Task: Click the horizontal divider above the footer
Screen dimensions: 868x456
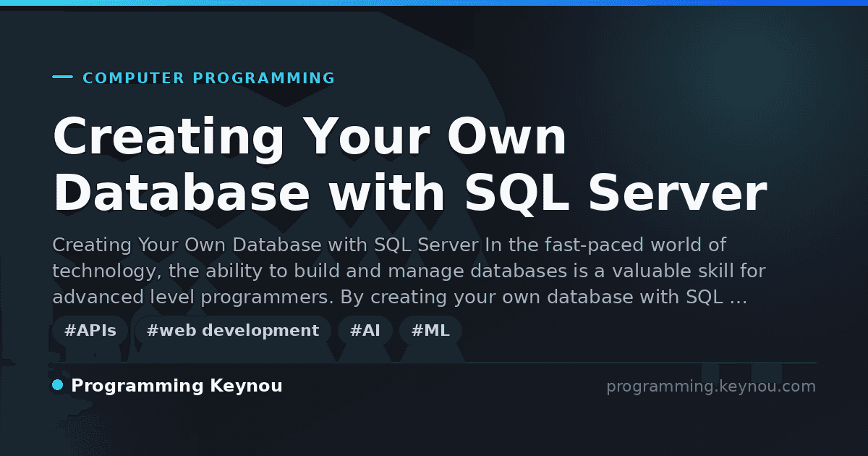Action: coord(434,362)
